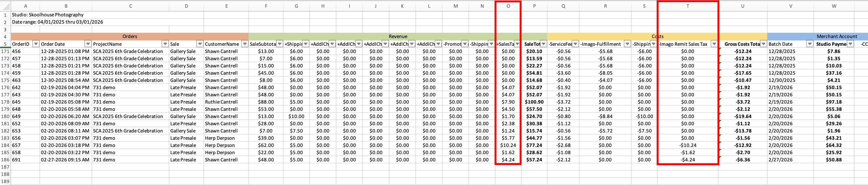The image size is (868, 185).
Task: Open the SaleTotal filter arrow in column P
Action: [x=544, y=44]
